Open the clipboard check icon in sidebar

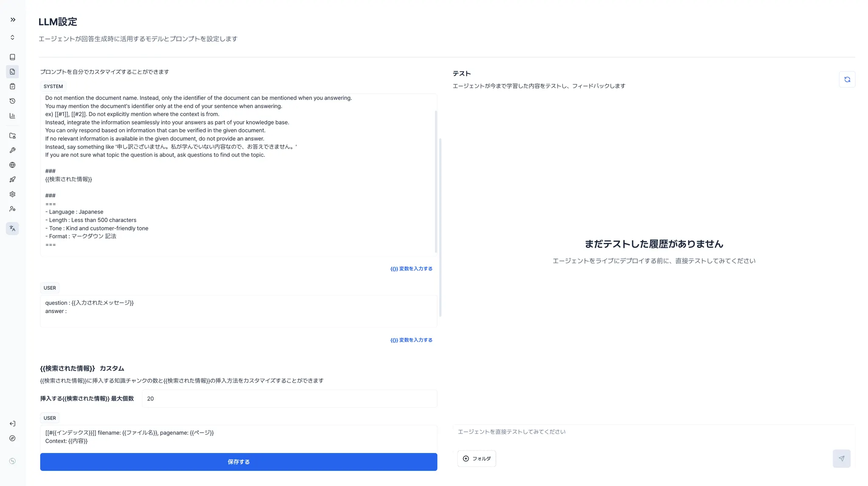tap(12, 86)
